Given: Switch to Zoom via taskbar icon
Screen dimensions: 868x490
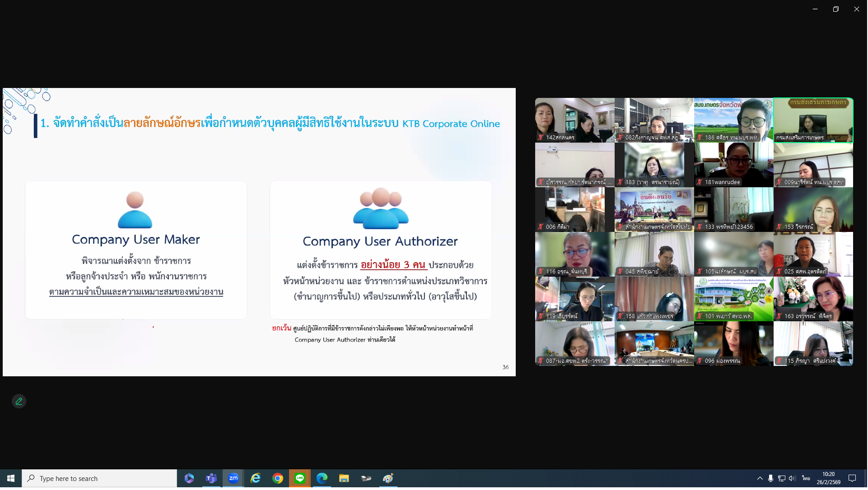Looking at the screenshot, I should [233, 478].
